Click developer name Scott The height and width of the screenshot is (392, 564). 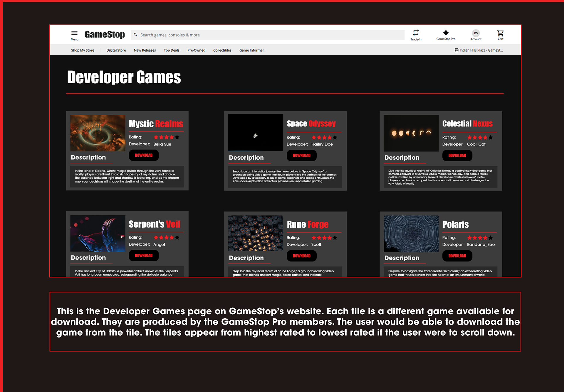pyautogui.click(x=316, y=244)
